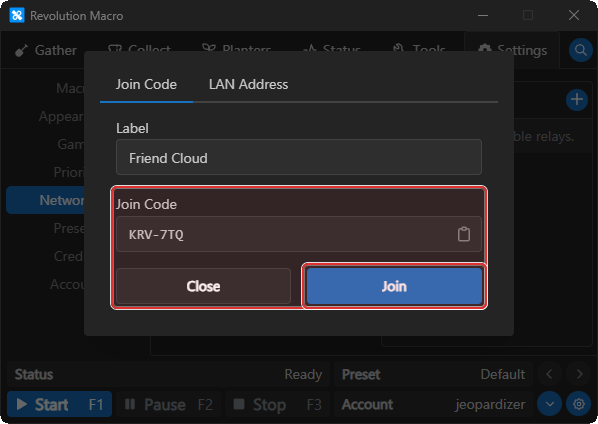
Task: Add a new relay with the plus icon
Action: [x=577, y=100]
